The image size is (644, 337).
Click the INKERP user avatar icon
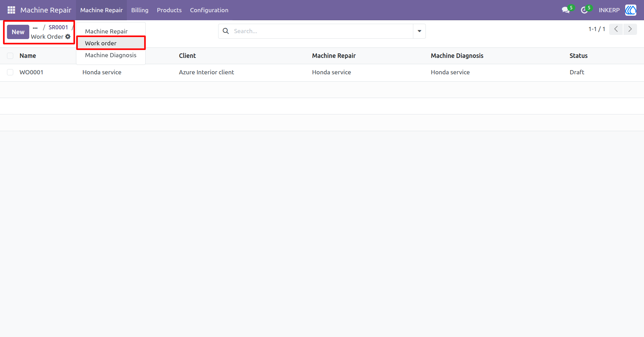point(631,10)
